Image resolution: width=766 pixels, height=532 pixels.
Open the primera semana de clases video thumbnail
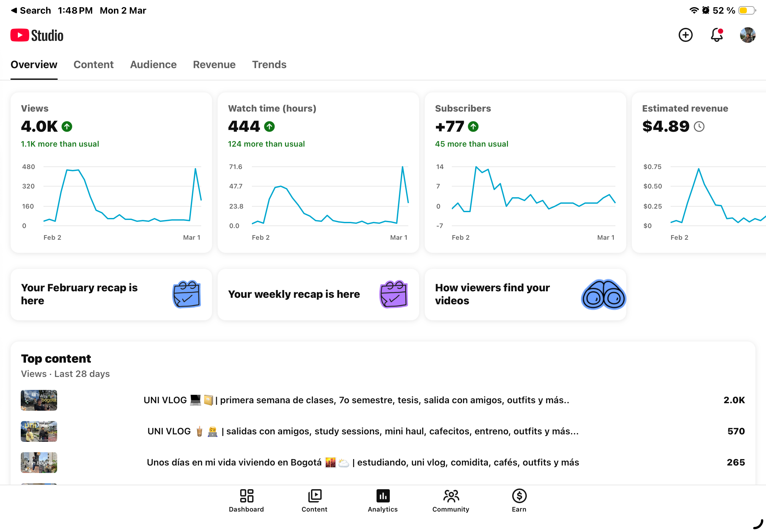click(39, 400)
